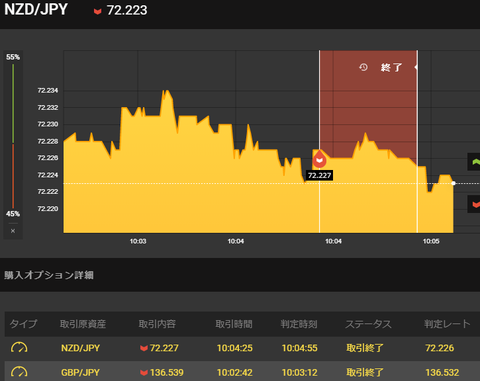Click the 終了 label in the red zone
Image resolution: width=480 pixels, height=381 pixels.
click(x=391, y=68)
